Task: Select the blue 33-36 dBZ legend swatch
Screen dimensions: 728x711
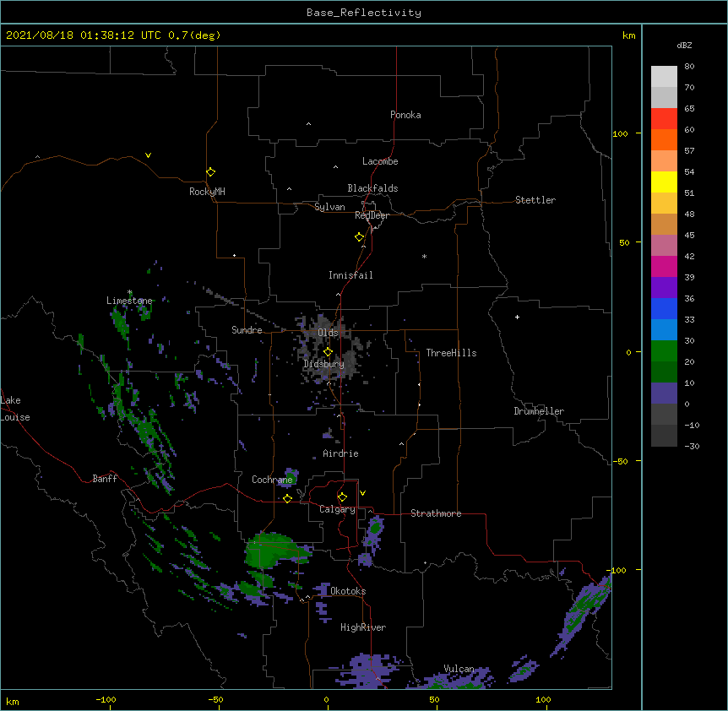Action: 664,308
